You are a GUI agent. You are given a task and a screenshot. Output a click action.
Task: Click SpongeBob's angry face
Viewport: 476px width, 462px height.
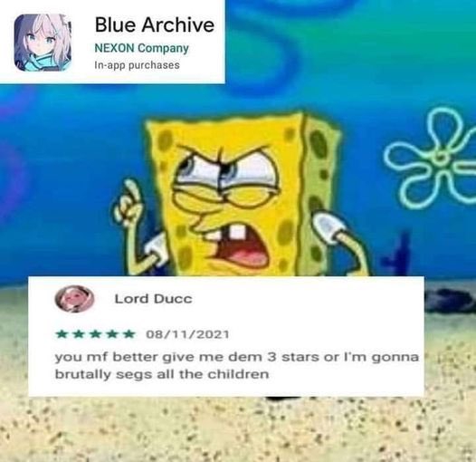click(228, 195)
